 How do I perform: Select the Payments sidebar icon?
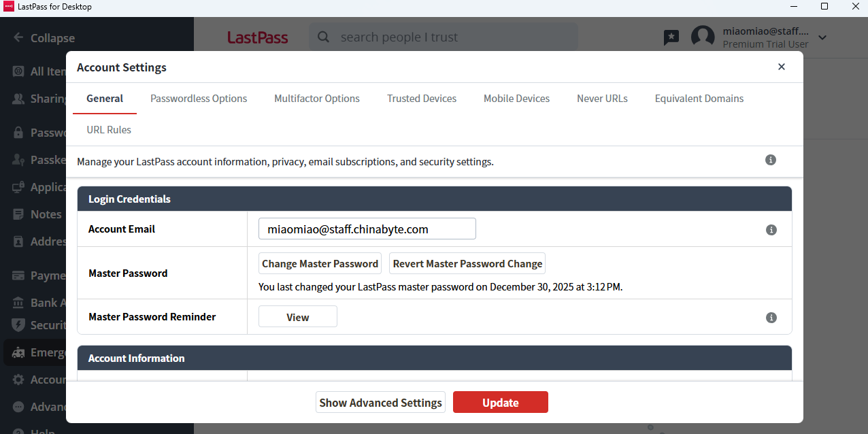point(17,275)
